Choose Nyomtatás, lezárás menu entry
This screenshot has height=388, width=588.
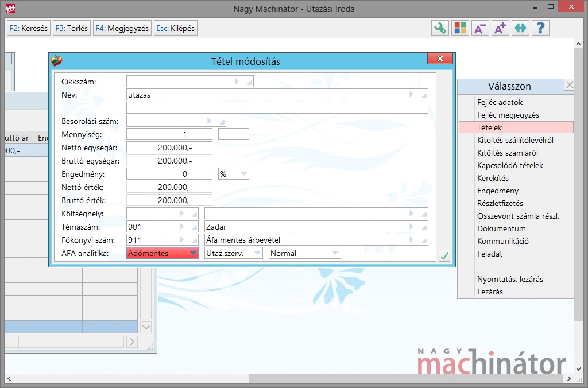(x=510, y=279)
